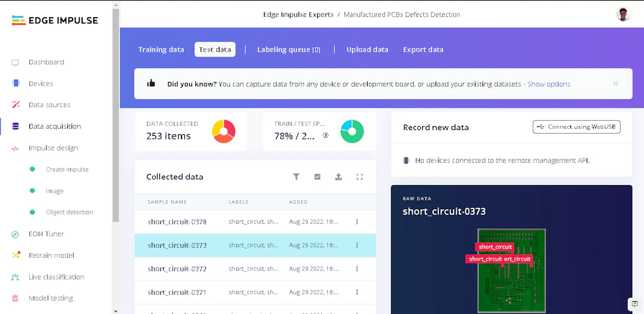Click the fullscreen expand icon in Collected data
The image size is (644, 314).
[360, 177]
